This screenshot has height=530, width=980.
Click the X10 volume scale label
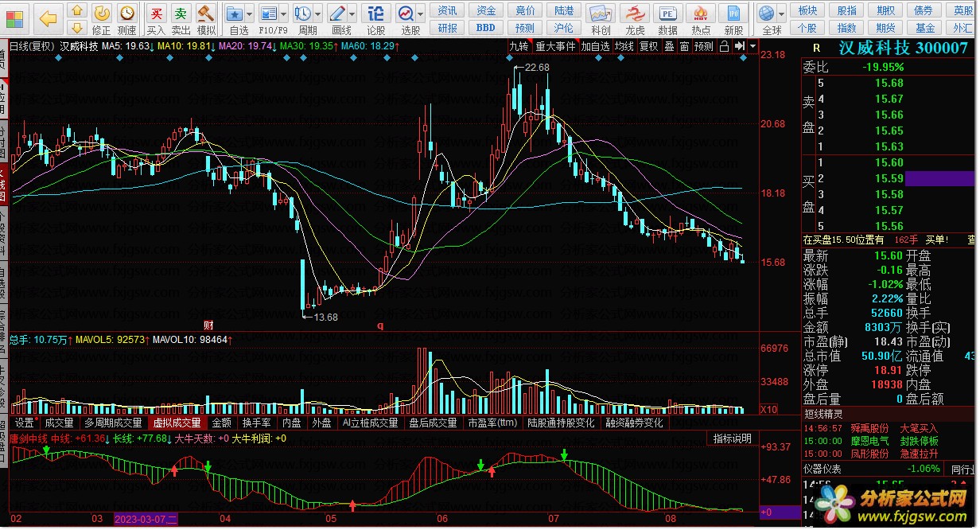(770, 410)
